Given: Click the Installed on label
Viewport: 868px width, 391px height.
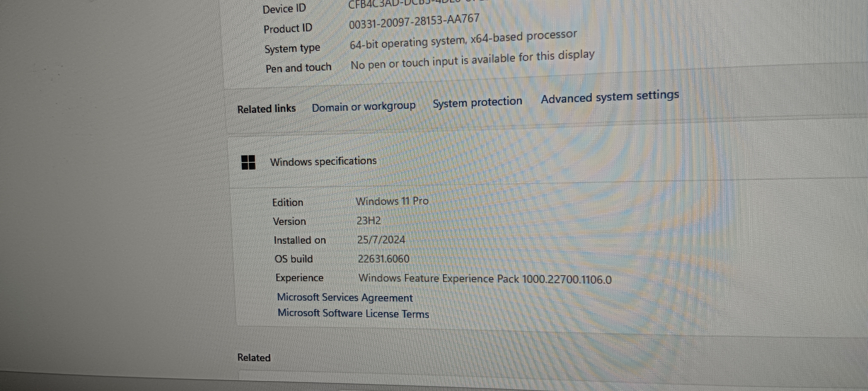Looking at the screenshot, I should pyautogui.click(x=300, y=240).
